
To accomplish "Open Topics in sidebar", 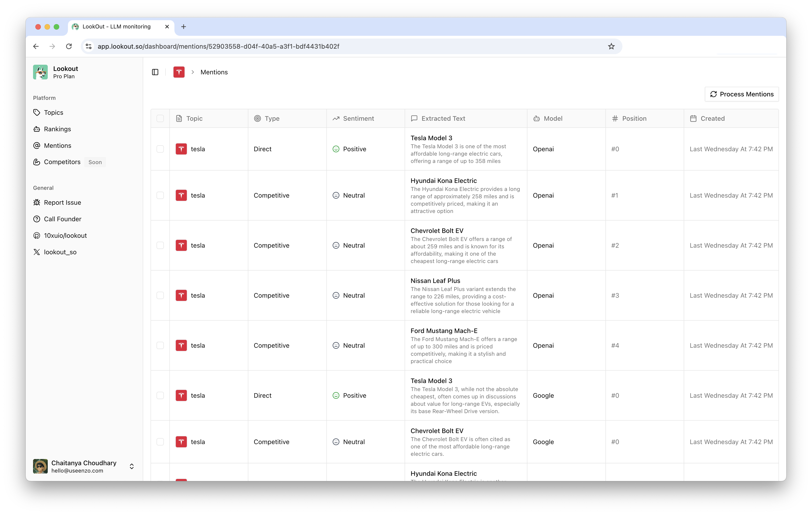I will [x=53, y=113].
